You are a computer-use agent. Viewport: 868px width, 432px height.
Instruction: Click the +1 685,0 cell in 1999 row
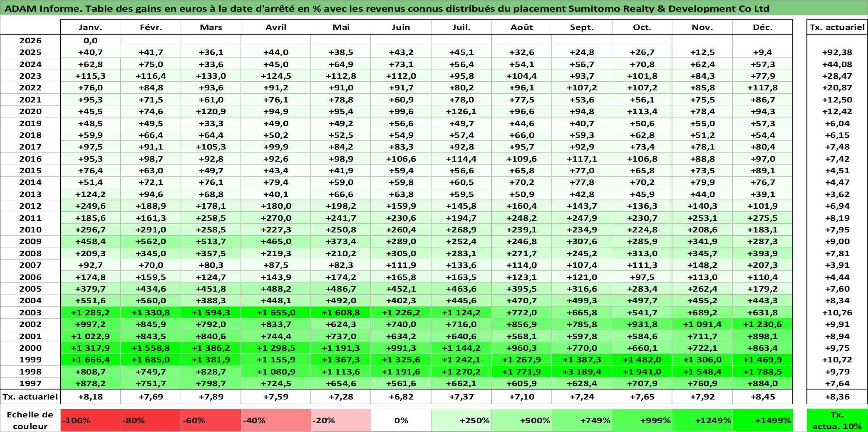[x=151, y=360]
